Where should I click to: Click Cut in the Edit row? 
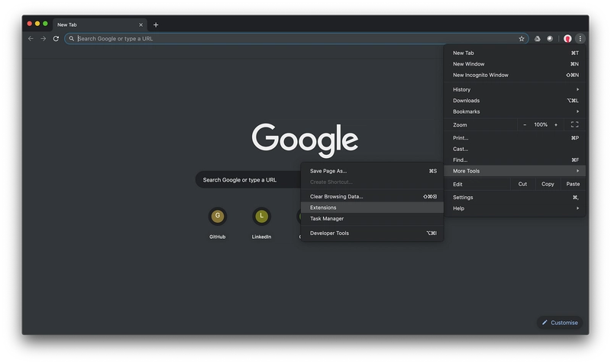522,184
